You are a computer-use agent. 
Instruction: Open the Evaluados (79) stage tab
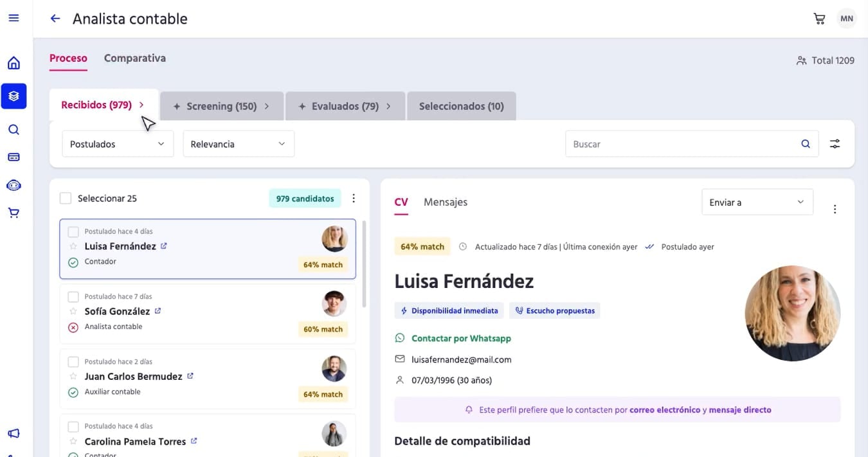(x=345, y=106)
